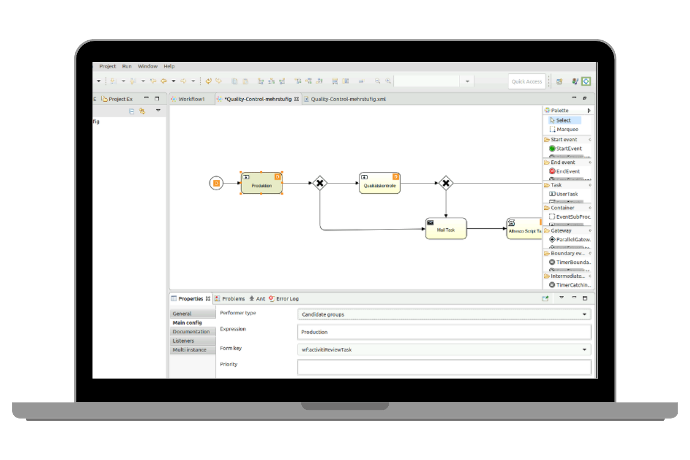Image resolution: width=690 pixels, height=460 pixels.
Task: Choose the UserTask palette item
Action: click(x=567, y=194)
